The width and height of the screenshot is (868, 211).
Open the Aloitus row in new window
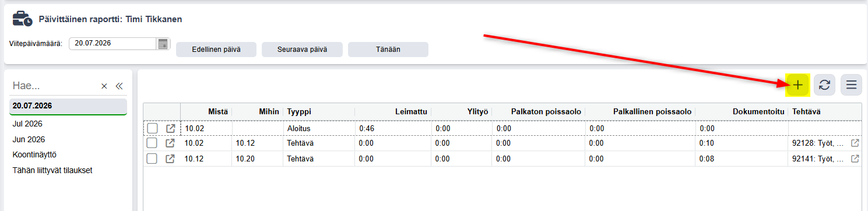[x=170, y=128]
